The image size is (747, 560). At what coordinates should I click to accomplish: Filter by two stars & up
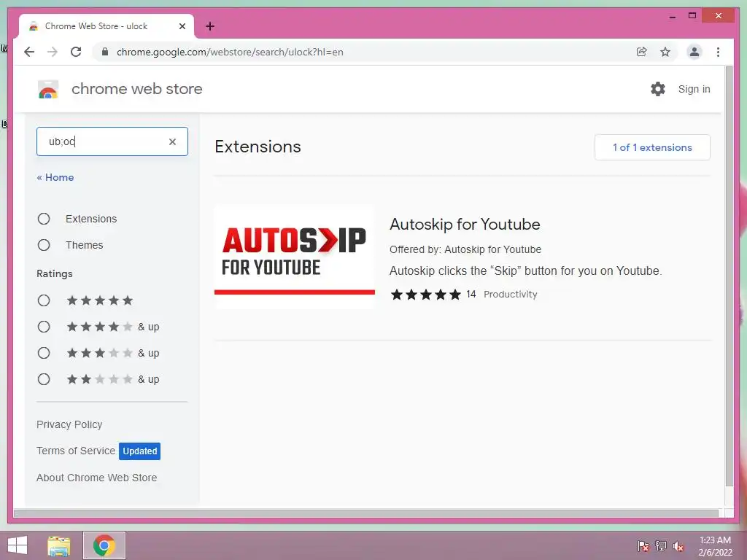click(x=44, y=379)
